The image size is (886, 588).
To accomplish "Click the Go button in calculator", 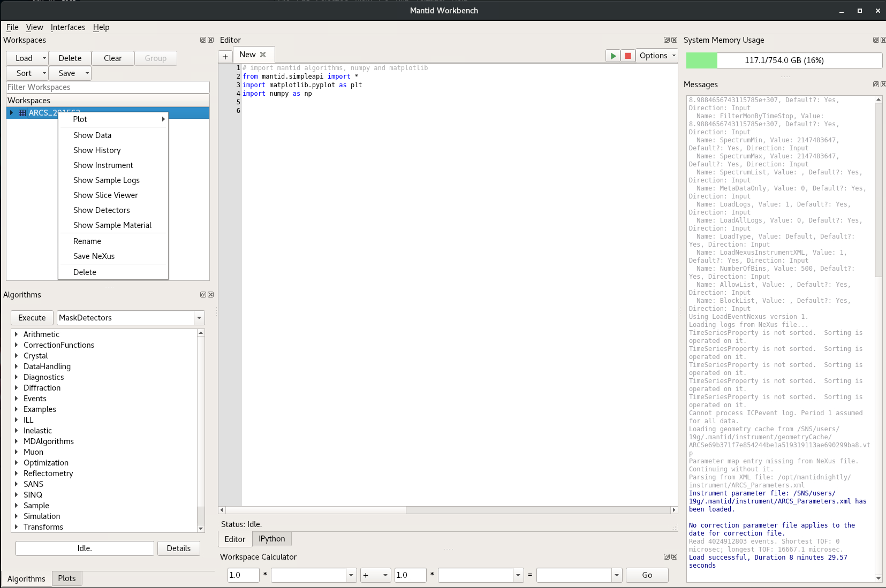I will coord(647,575).
